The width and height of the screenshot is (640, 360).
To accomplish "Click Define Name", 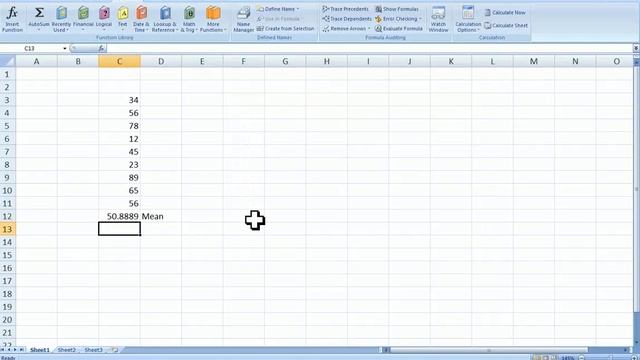I will [x=278, y=9].
